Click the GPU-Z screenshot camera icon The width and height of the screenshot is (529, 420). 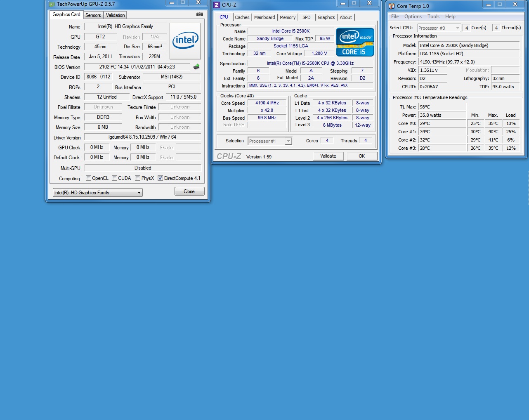(x=200, y=14)
